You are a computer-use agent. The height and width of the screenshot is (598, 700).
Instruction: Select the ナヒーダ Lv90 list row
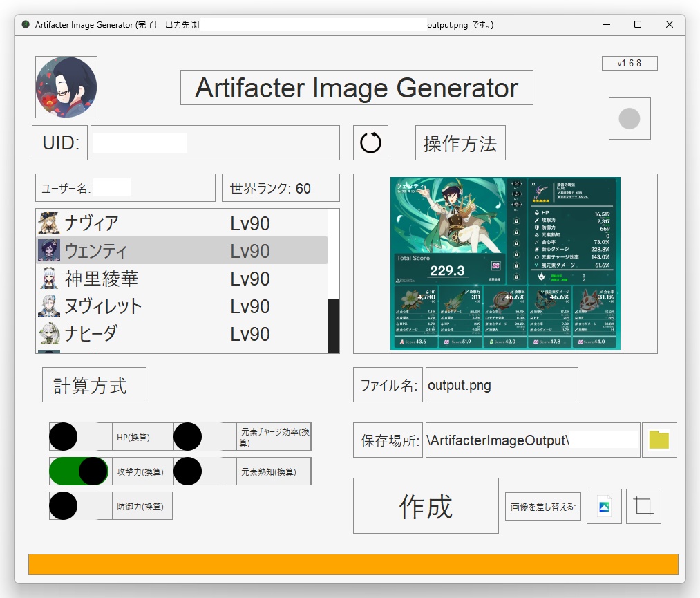(182, 334)
